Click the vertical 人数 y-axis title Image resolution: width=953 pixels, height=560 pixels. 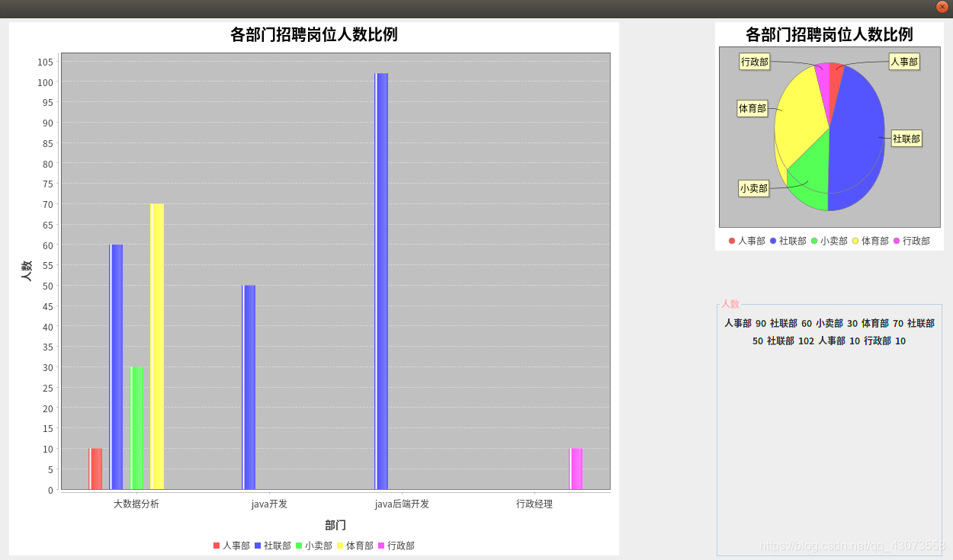(x=27, y=271)
